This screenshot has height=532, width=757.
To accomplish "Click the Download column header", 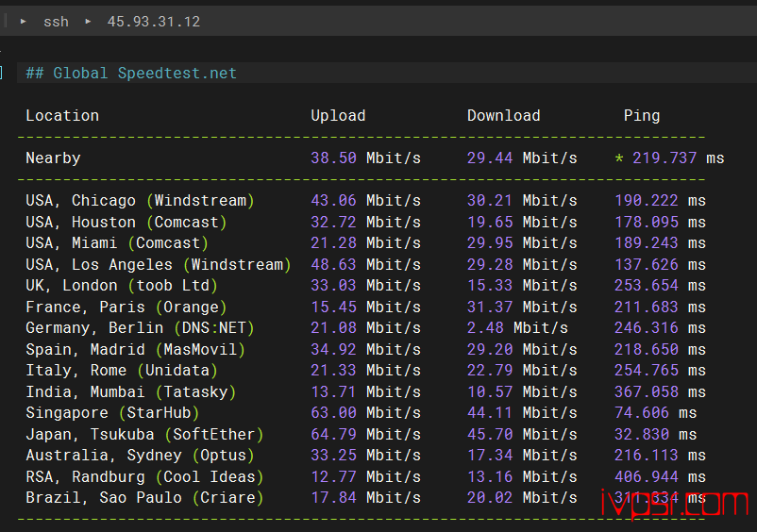I will (x=503, y=116).
